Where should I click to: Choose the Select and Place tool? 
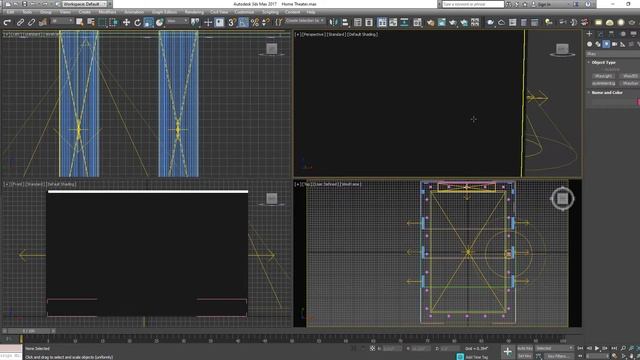pos(160,22)
